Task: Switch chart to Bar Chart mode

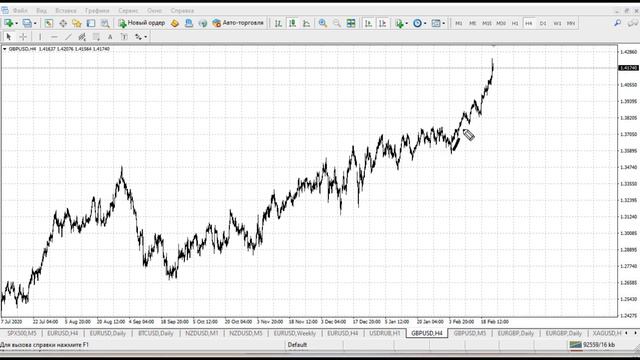Action: pos(278,23)
